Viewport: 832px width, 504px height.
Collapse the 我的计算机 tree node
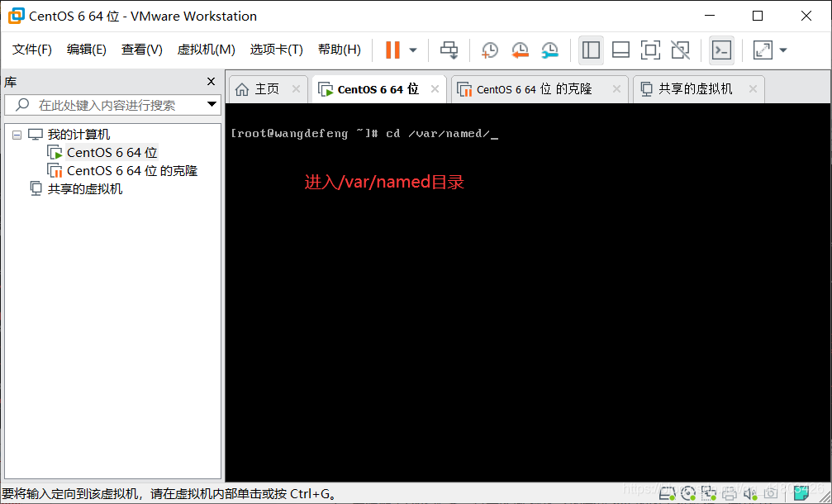pyautogui.click(x=17, y=134)
